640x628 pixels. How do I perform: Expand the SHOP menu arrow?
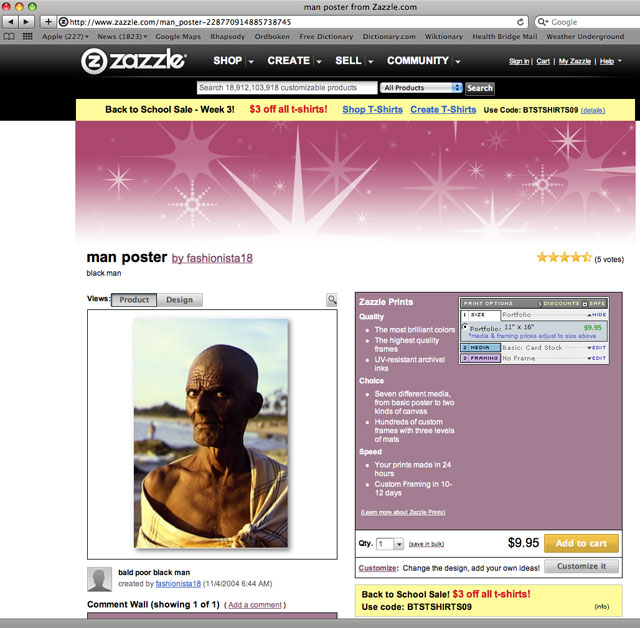pyautogui.click(x=251, y=62)
